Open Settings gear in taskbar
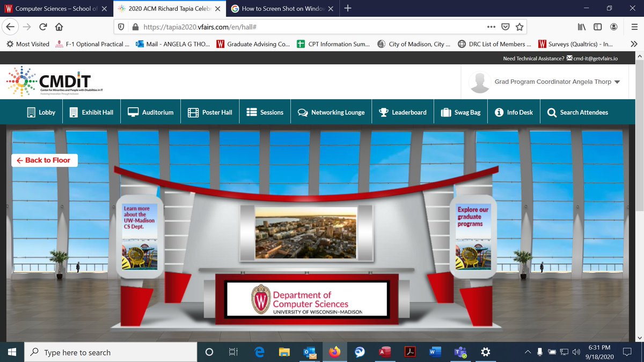The width and height of the screenshot is (644, 362). pos(485,352)
